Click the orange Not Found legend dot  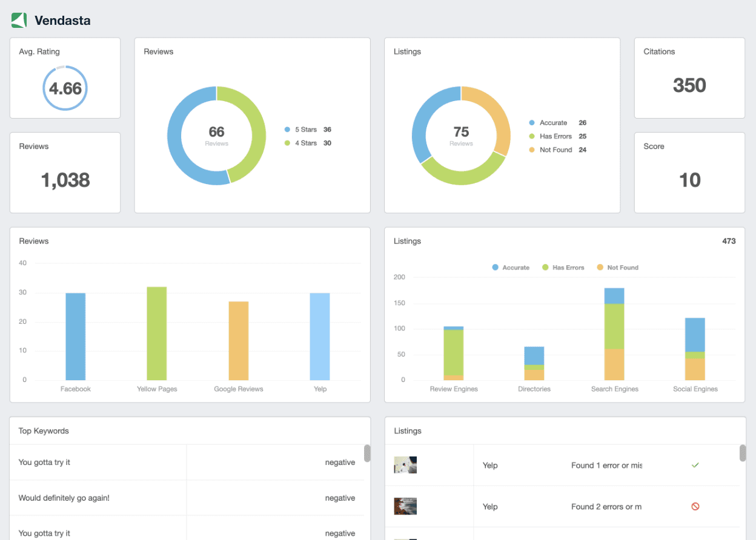[x=533, y=150]
